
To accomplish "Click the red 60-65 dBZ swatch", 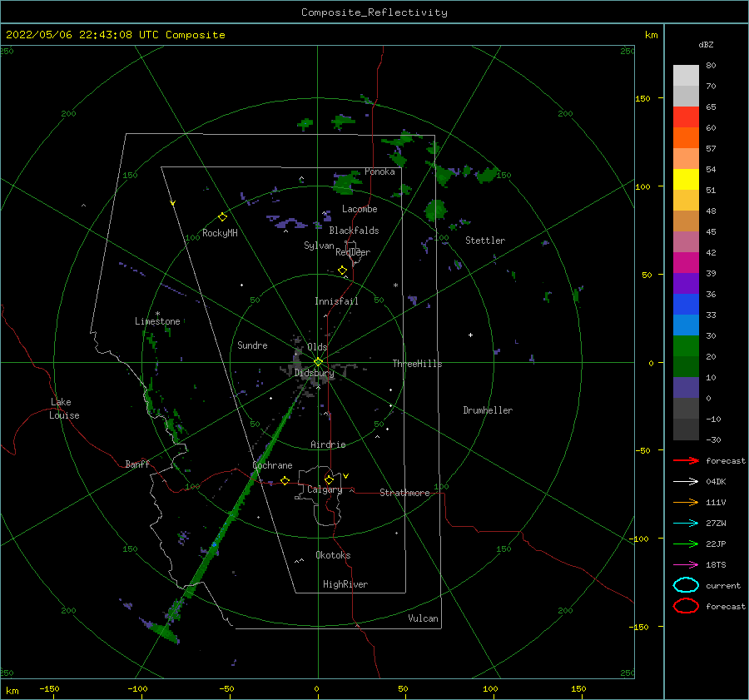I will [x=686, y=117].
